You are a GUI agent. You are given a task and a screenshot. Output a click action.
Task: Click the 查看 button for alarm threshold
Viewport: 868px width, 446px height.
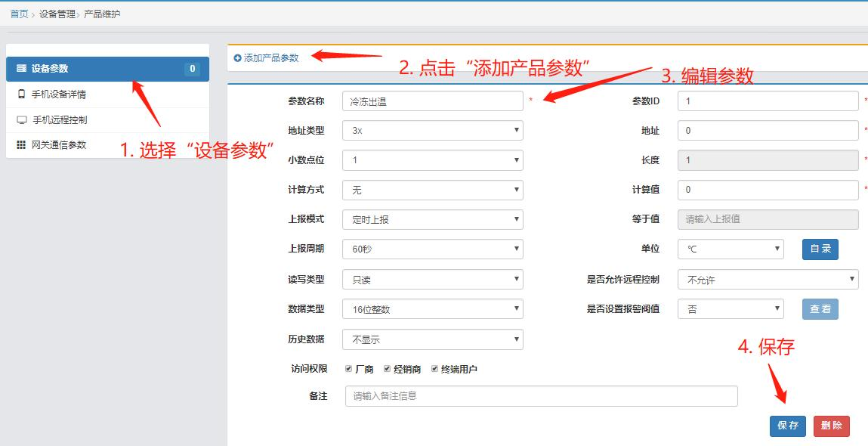tap(820, 308)
